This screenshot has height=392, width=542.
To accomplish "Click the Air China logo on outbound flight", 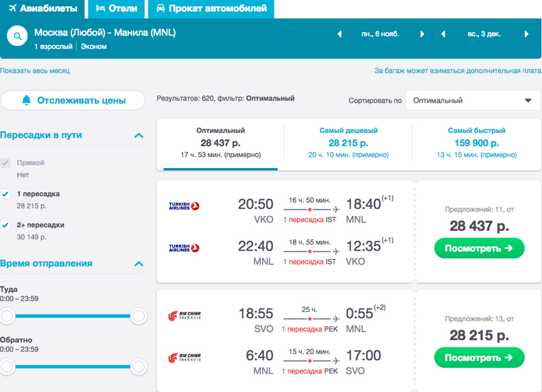I will click(184, 316).
